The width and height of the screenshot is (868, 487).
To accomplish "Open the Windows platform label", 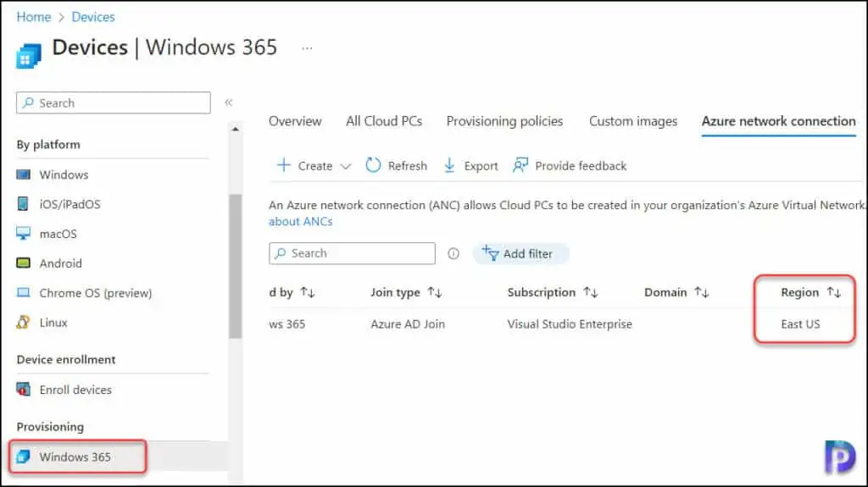I will (x=64, y=174).
